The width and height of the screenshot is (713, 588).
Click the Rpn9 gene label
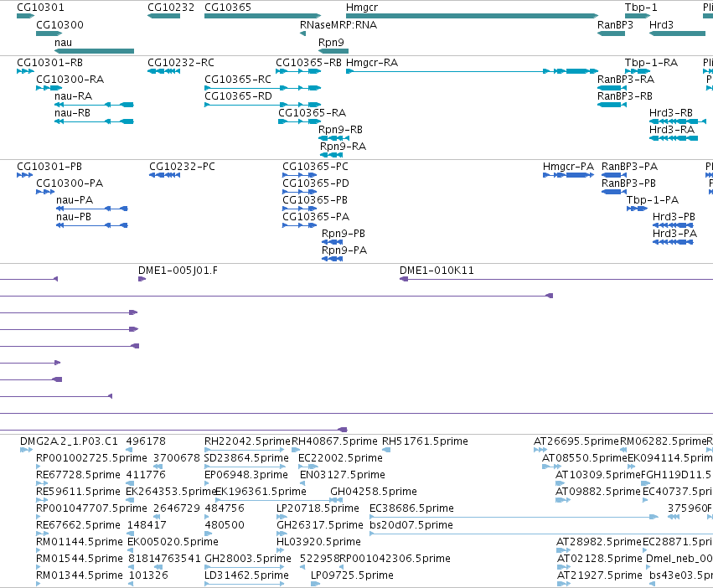[x=331, y=43]
